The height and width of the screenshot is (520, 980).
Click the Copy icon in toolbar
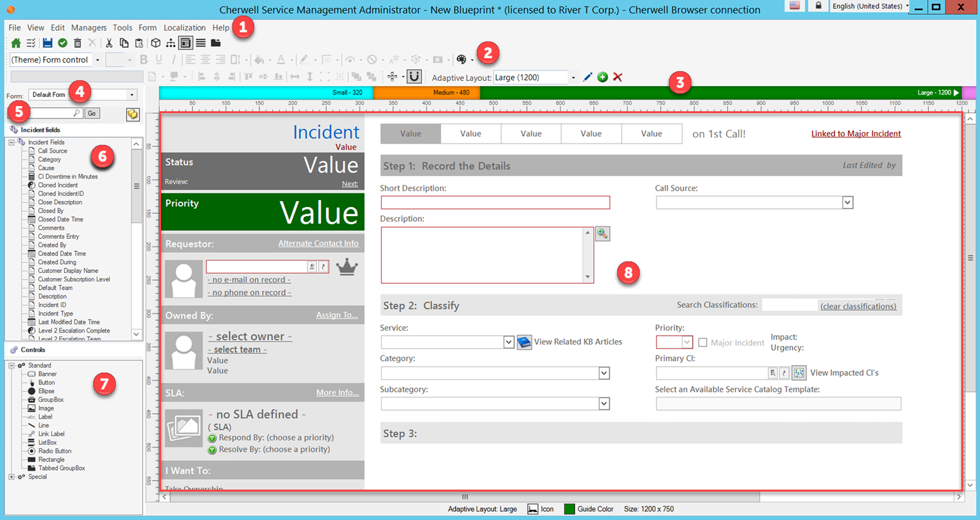click(124, 43)
